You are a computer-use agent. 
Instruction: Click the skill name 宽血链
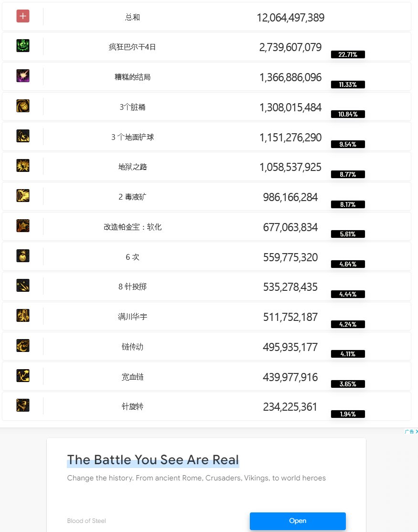coord(132,377)
